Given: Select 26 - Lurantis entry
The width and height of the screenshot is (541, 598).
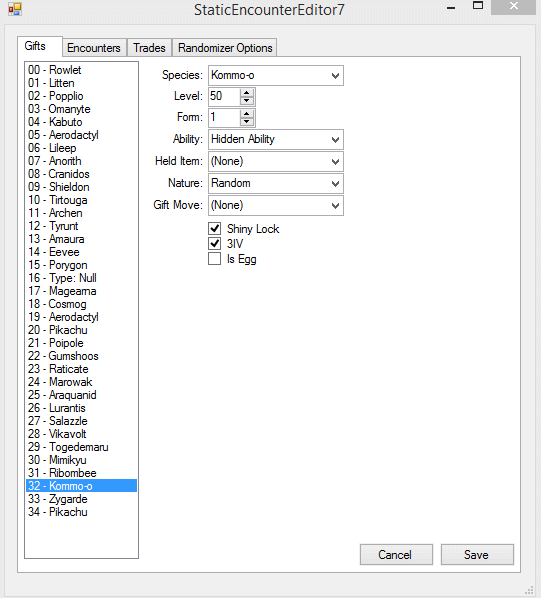Looking at the screenshot, I should [x=81, y=408].
